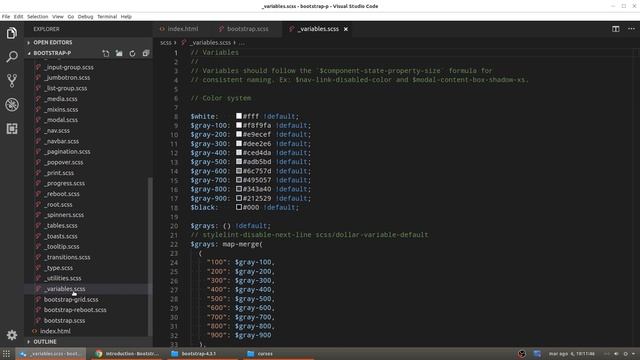
Task: Open _jumbotron.scss in the explorer
Action: (x=67, y=78)
